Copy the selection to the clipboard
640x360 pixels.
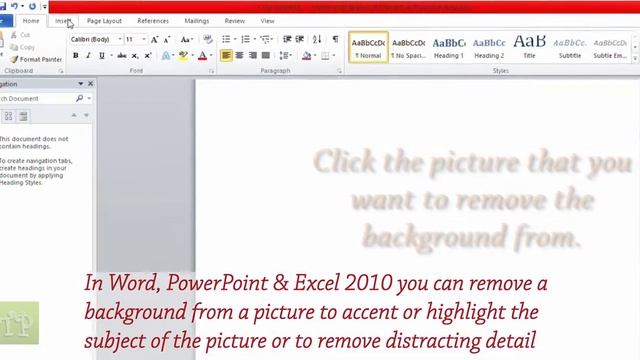pyautogui.click(x=22, y=47)
